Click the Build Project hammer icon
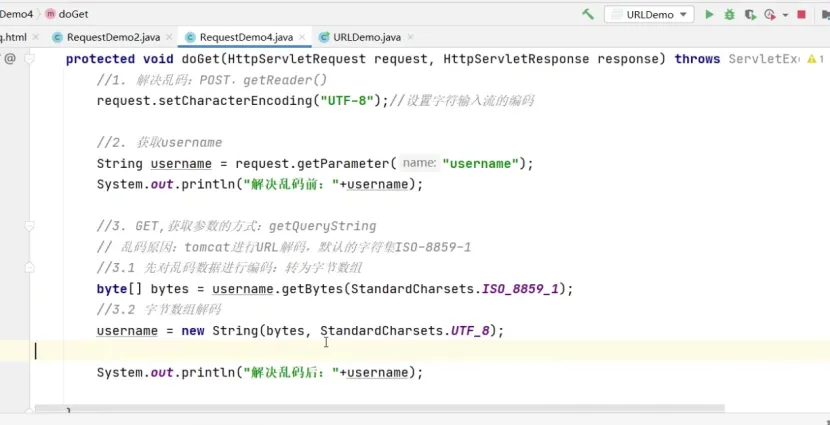Image resolution: width=830 pixels, height=425 pixels. pyautogui.click(x=588, y=14)
